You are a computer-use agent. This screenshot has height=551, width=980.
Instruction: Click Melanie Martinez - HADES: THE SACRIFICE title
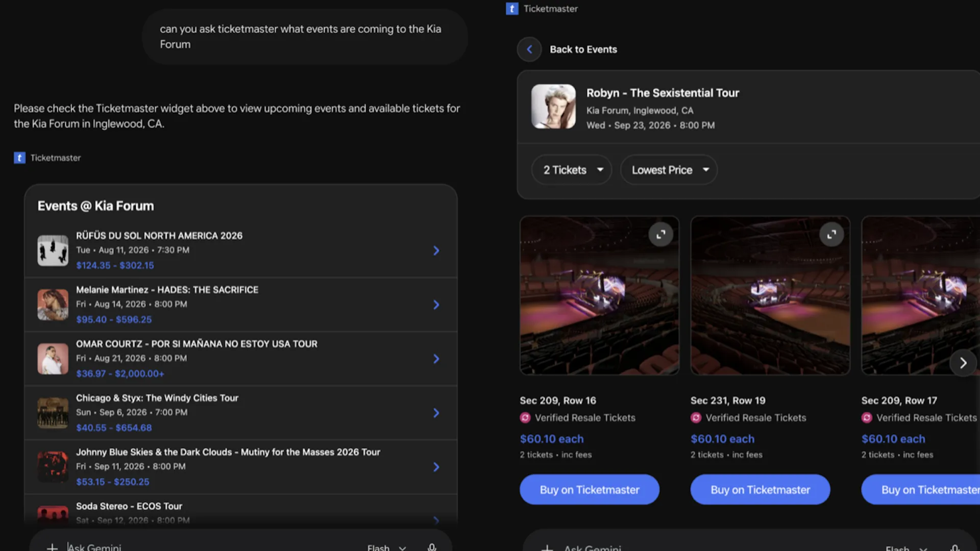tap(167, 290)
